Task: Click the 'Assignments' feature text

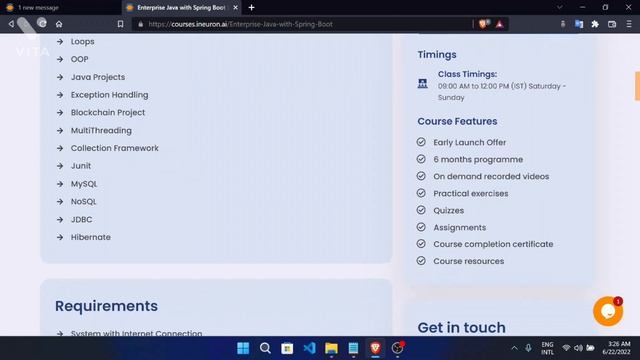Action: [460, 227]
